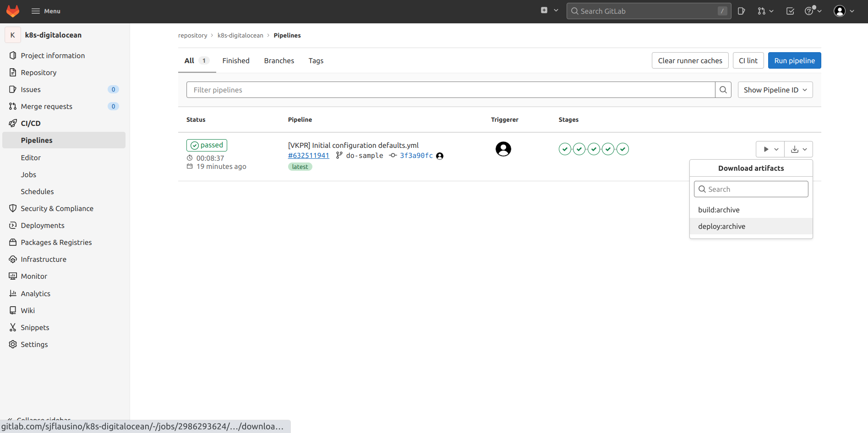This screenshot has height=433, width=868.
Task: Click Clear runner caches button
Action: tap(690, 60)
